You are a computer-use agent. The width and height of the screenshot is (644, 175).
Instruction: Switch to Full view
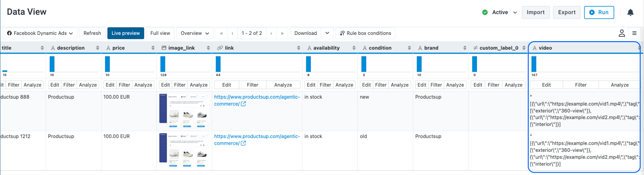160,33
